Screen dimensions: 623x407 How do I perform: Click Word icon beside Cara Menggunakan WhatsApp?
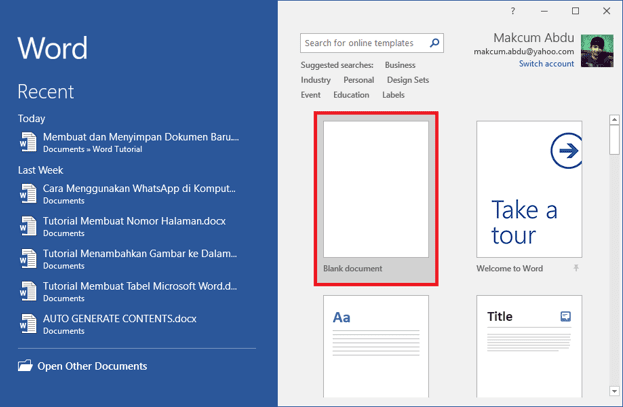pos(28,194)
